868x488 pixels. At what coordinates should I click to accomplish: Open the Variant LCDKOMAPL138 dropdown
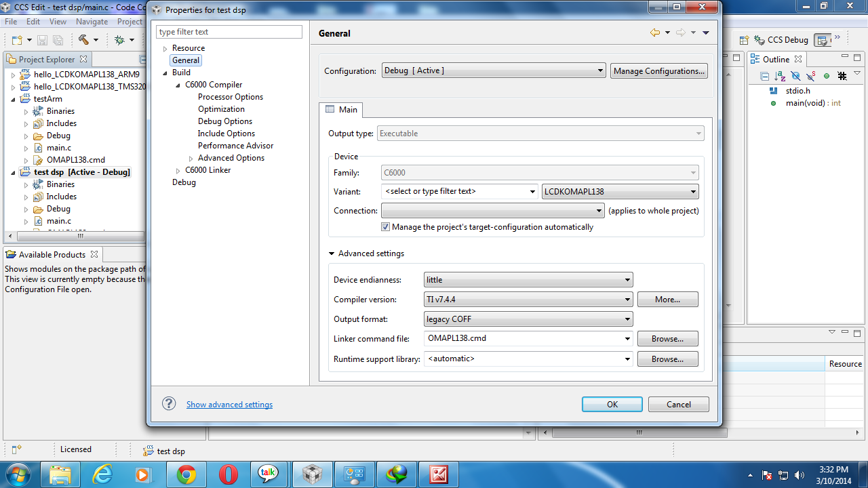(x=620, y=192)
